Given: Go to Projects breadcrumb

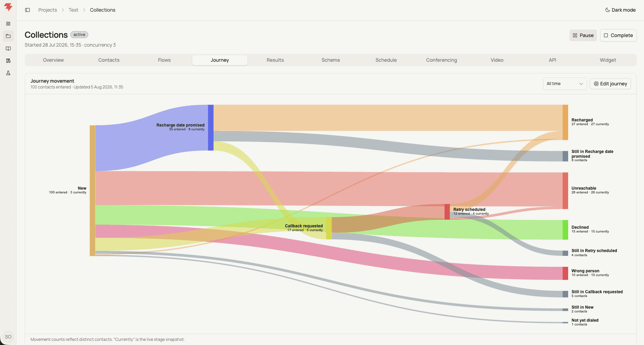Looking at the screenshot, I should [x=48, y=10].
